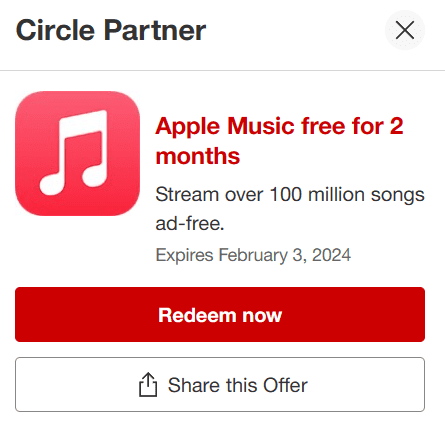Screen dimensions: 445x430
Task: Click the ad-free description line
Action: (x=190, y=223)
